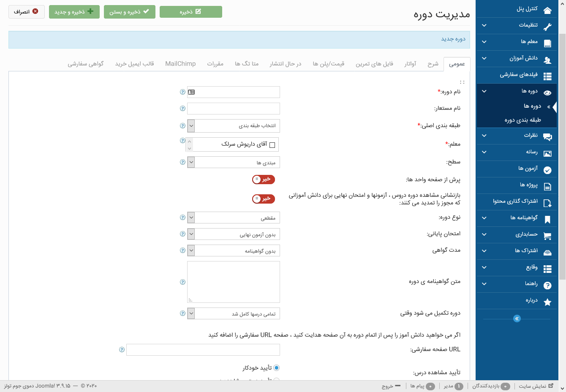Toggle the پرش از صفحه واحد ها switch

pos(264,180)
